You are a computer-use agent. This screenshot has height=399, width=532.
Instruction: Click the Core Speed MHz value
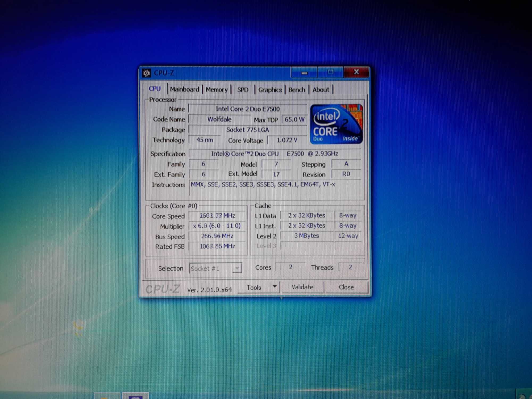[217, 215]
